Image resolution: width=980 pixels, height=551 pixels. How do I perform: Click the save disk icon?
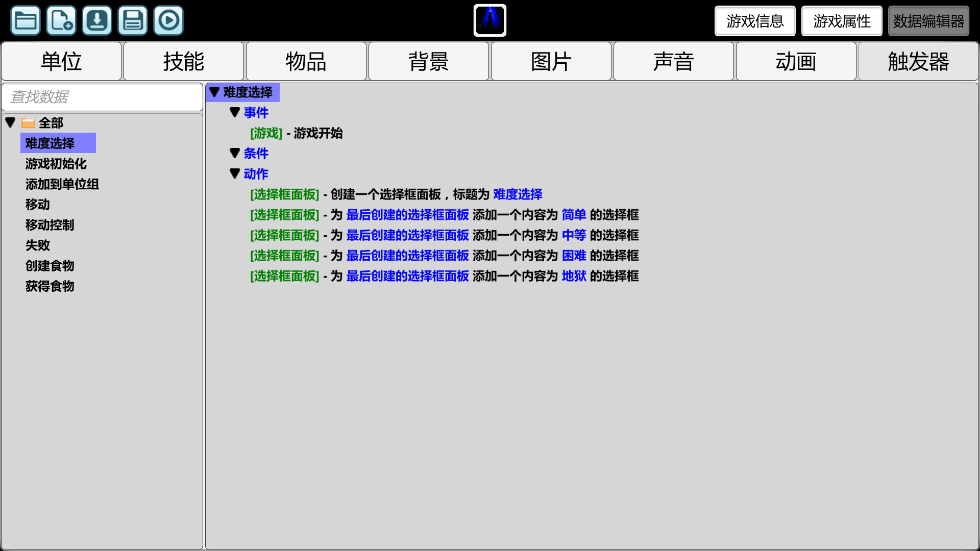pos(133,20)
